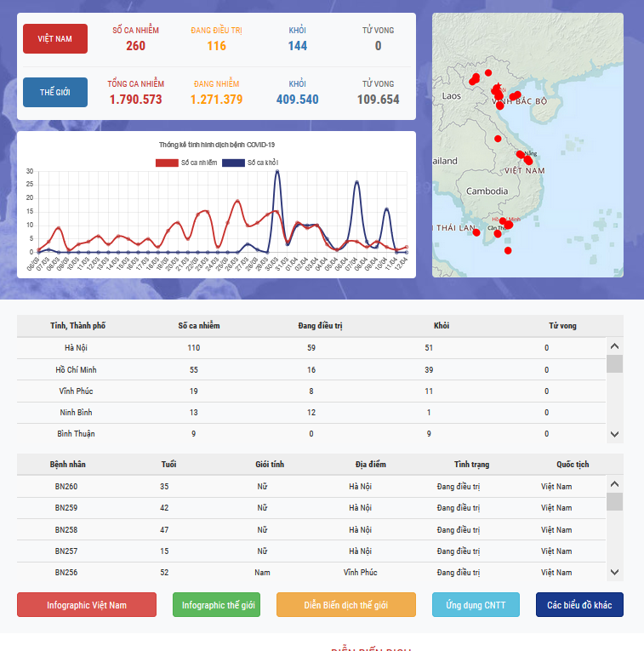Click the map marker nearest the Laos label

(x=474, y=80)
